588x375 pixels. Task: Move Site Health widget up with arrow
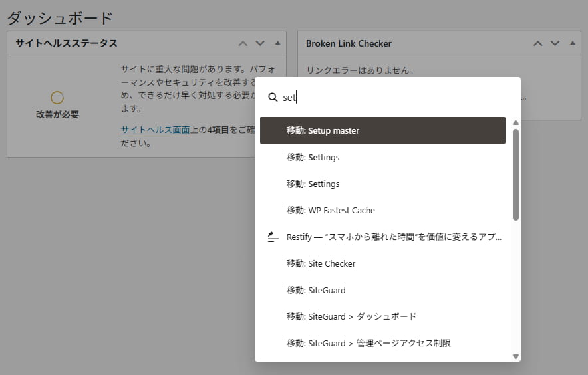(x=243, y=43)
